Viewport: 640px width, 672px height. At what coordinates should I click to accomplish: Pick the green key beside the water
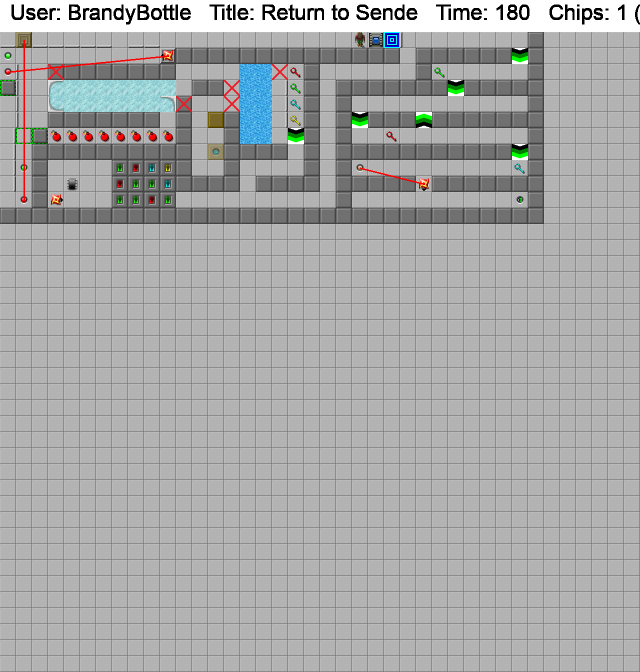click(x=295, y=88)
